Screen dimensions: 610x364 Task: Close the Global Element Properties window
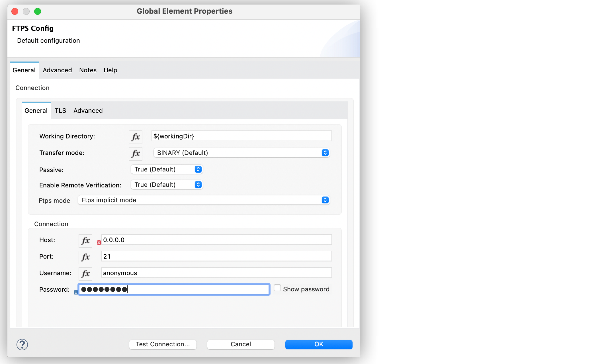point(15,11)
